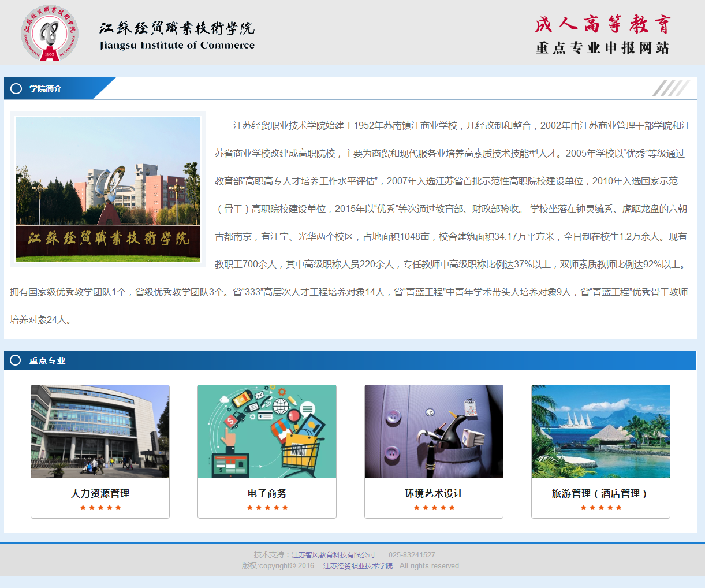The width and height of the screenshot is (705, 588).
Task: Click the star rating under 旅游管理（酒店管理）
Action: [600, 508]
